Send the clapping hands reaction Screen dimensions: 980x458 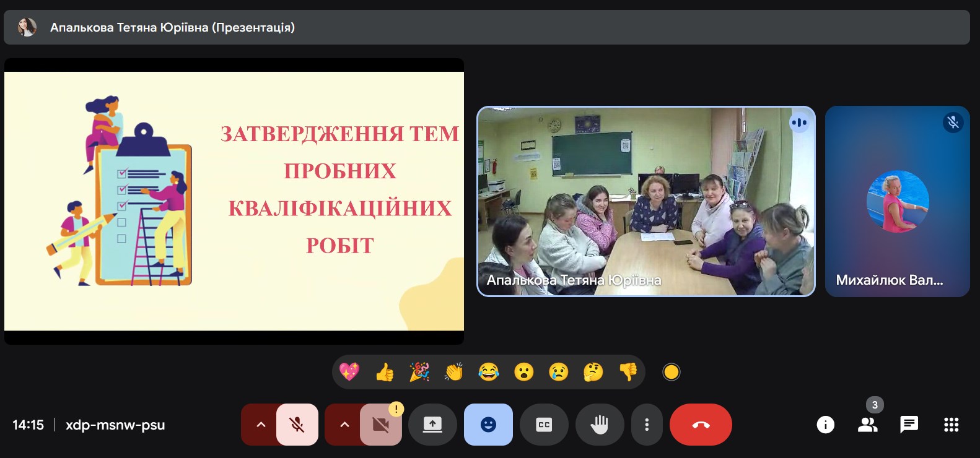[454, 372]
